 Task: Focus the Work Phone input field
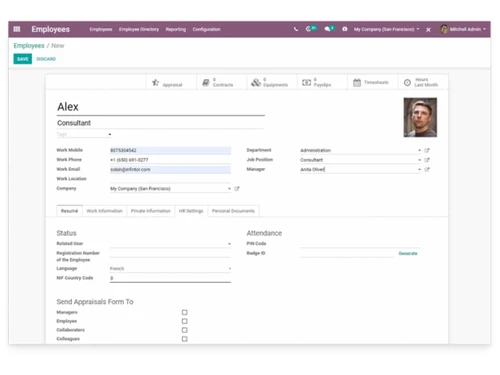[170, 160]
